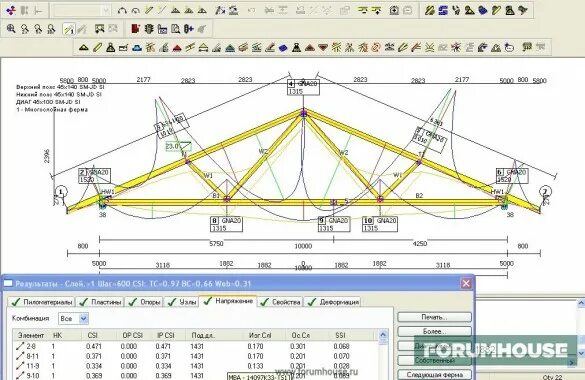Click the screen pointer select icon

pyautogui.click(x=99, y=29)
